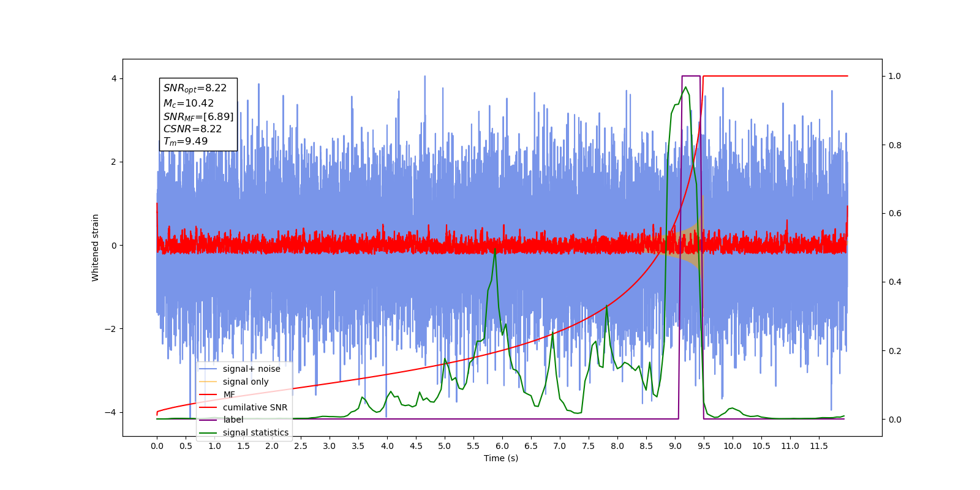The image size is (980, 490).
Task: Click the 'cumilative SNR' legend label
Action: (x=255, y=407)
